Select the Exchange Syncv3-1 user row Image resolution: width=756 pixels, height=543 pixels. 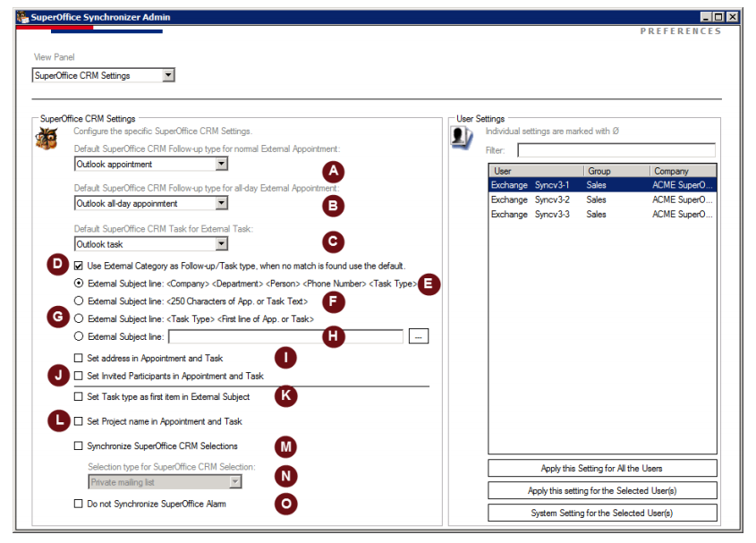(x=602, y=184)
